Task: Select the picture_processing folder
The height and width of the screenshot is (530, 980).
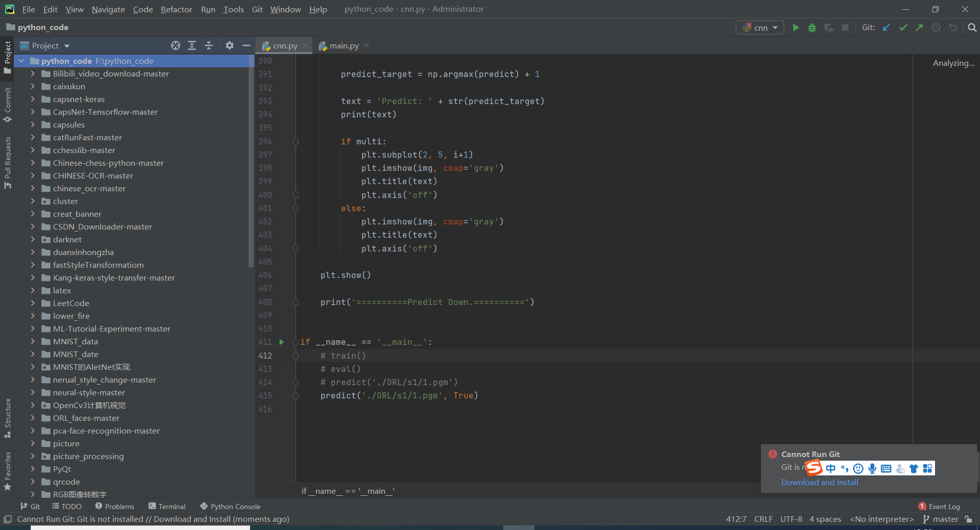Action: point(88,456)
